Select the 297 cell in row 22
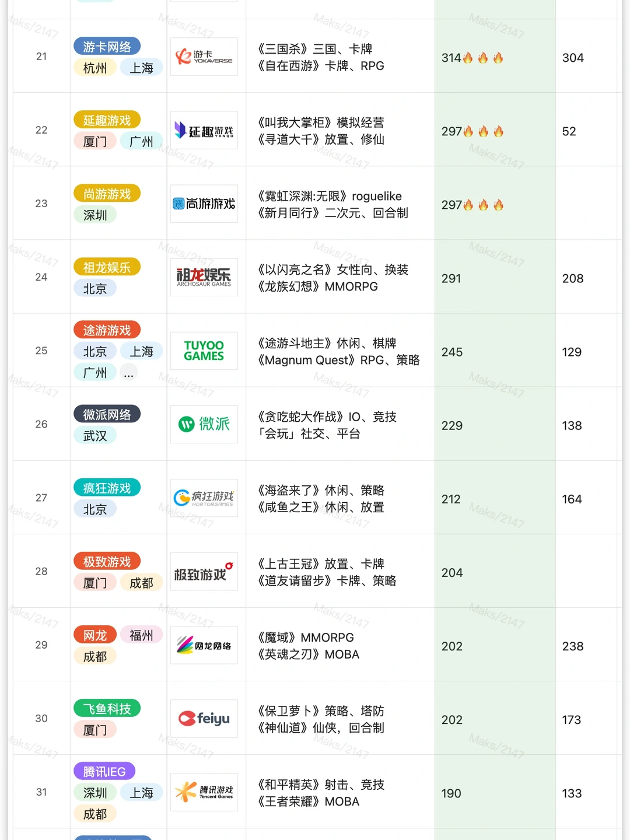This screenshot has width=630, height=840. point(495,129)
